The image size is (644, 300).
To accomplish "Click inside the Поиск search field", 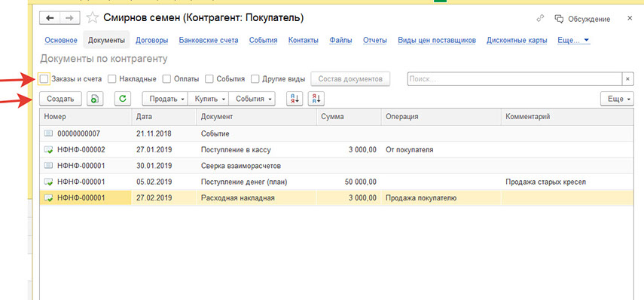I will (514, 79).
